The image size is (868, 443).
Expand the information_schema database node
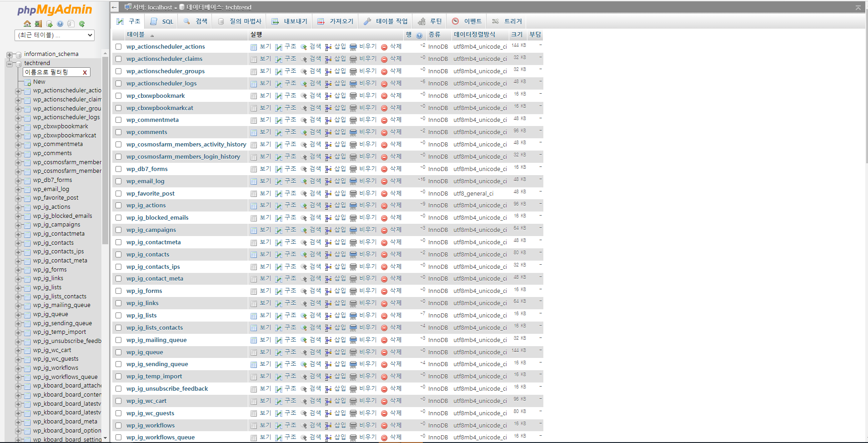click(10, 55)
